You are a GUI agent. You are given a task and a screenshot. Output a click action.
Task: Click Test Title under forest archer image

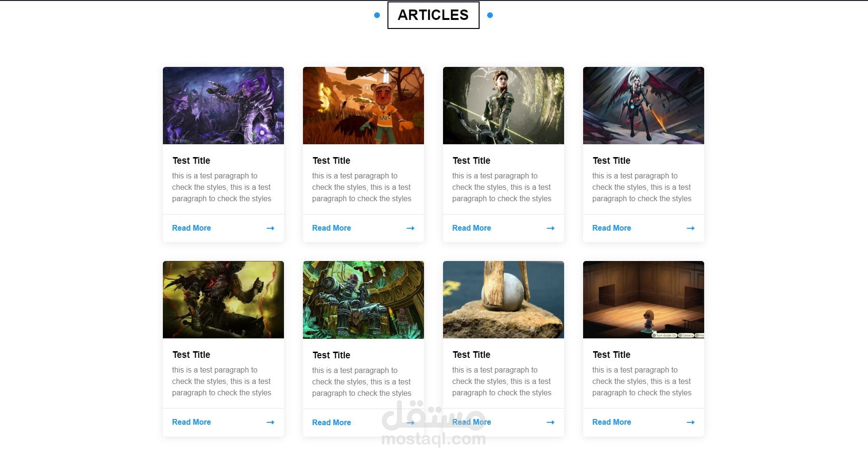point(472,160)
